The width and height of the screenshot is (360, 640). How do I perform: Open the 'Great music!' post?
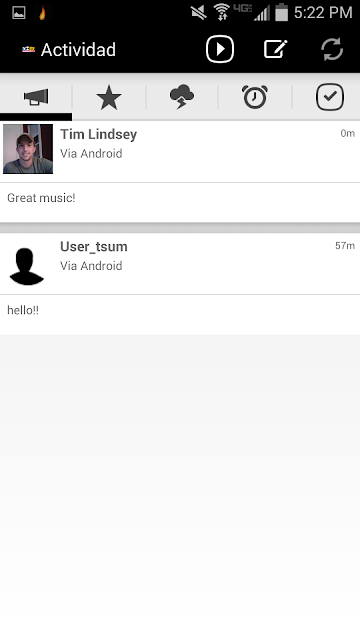[x=41, y=198]
